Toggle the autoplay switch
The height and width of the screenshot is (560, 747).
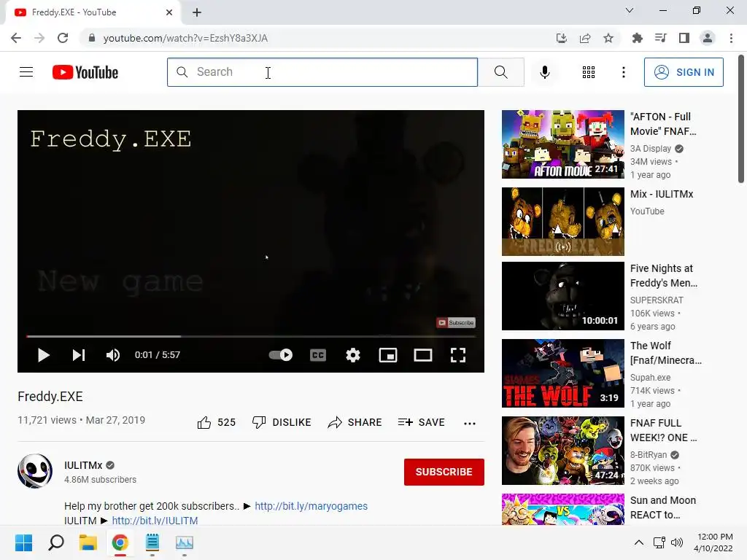coord(281,355)
